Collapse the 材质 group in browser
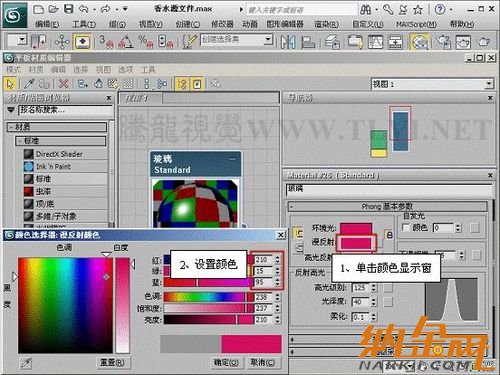 click(x=11, y=127)
